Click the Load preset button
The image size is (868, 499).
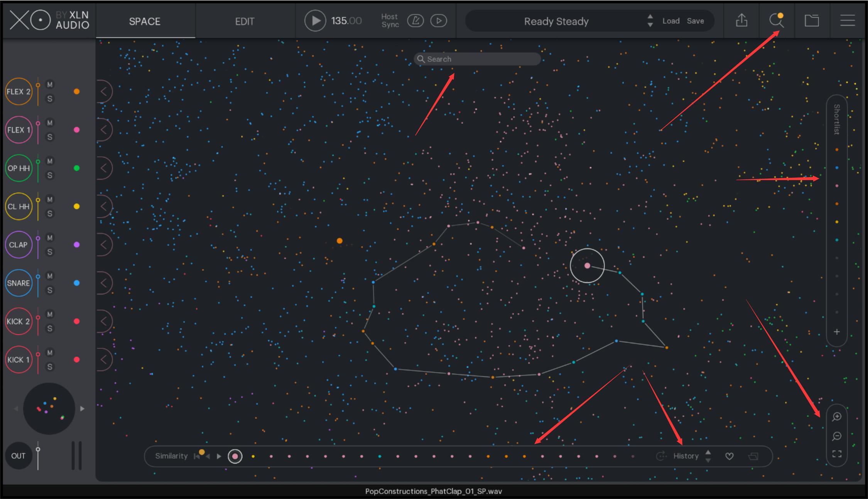click(x=671, y=21)
